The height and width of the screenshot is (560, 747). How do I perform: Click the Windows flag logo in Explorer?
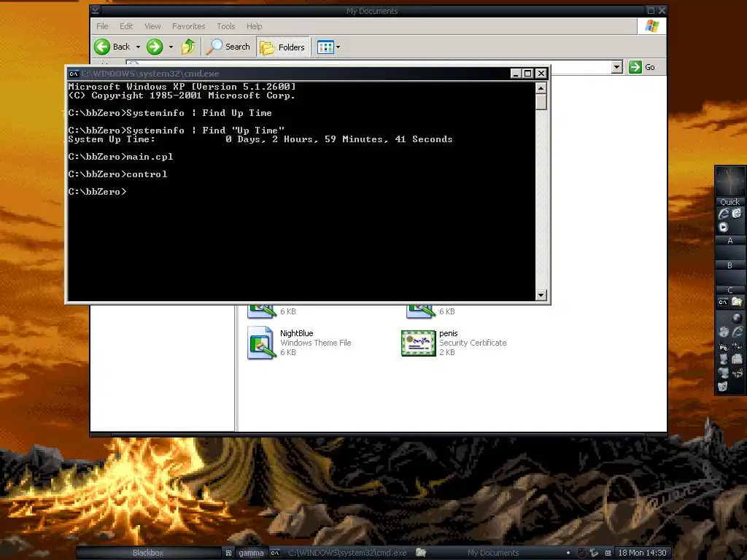coord(651,26)
